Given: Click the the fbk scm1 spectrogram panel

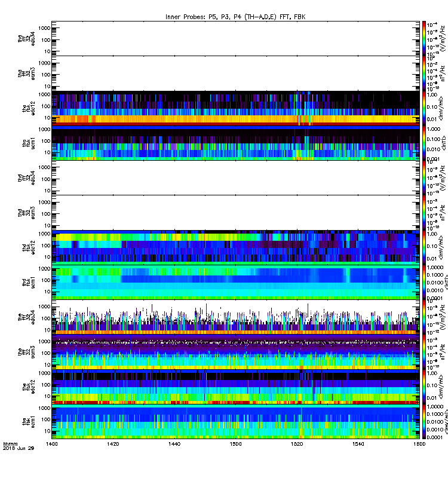Looking at the screenshot, I should click(235, 422).
